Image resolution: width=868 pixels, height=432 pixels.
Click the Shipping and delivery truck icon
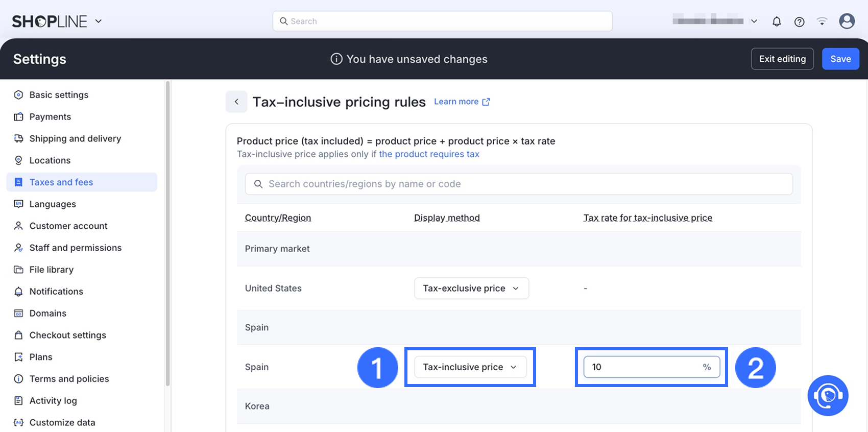pyautogui.click(x=18, y=138)
